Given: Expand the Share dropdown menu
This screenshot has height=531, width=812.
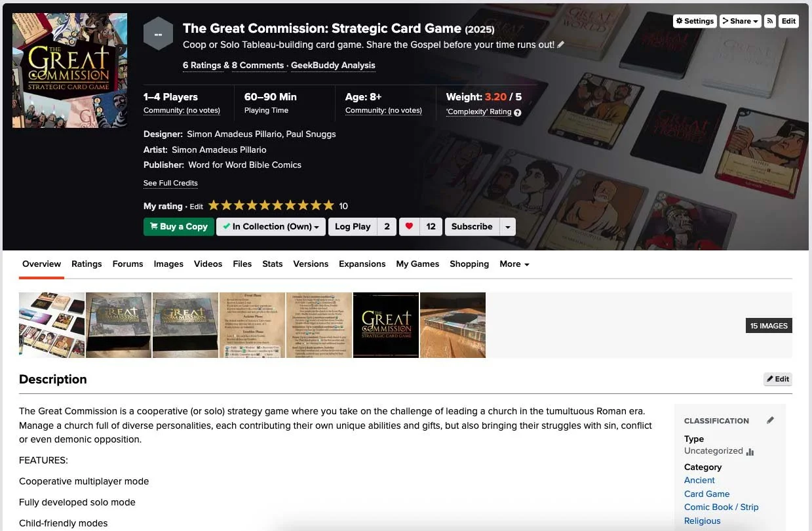Looking at the screenshot, I should (741, 21).
